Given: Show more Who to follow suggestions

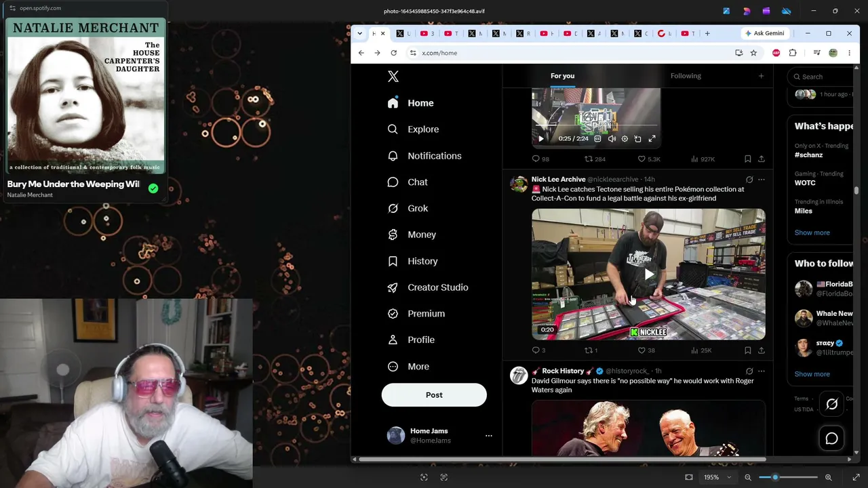Looking at the screenshot, I should tap(812, 374).
